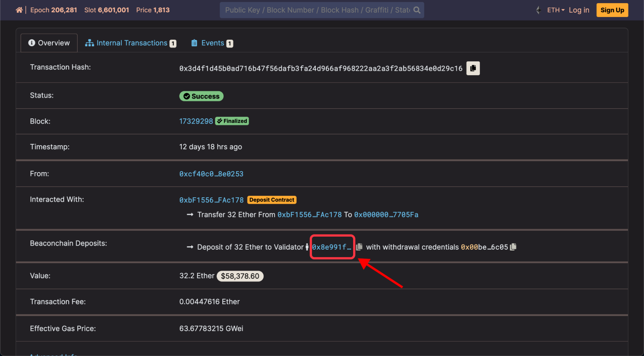
Task: Open the ETH currency dropdown
Action: click(556, 10)
